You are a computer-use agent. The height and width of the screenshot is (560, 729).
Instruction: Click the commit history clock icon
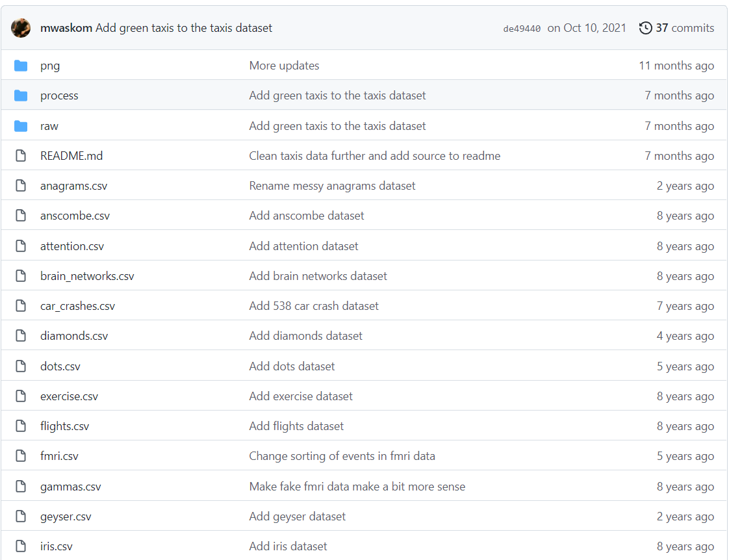pos(645,28)
